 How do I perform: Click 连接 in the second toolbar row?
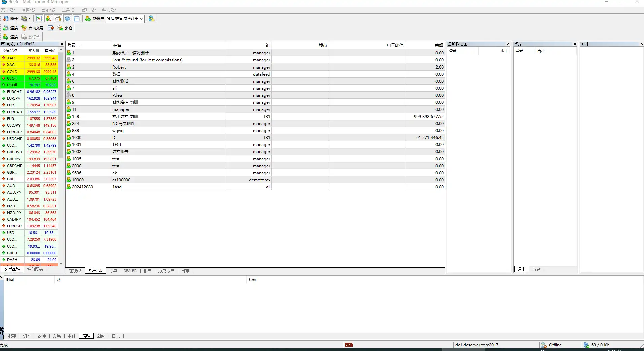click(x=10, y=28)
